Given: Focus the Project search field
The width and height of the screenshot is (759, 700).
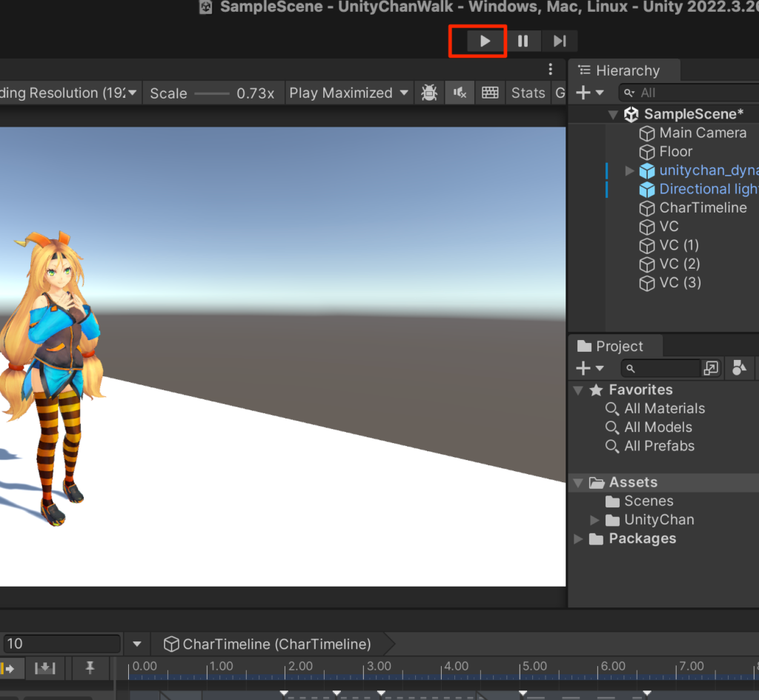Looking at the screenshot, I should [660, 369].
